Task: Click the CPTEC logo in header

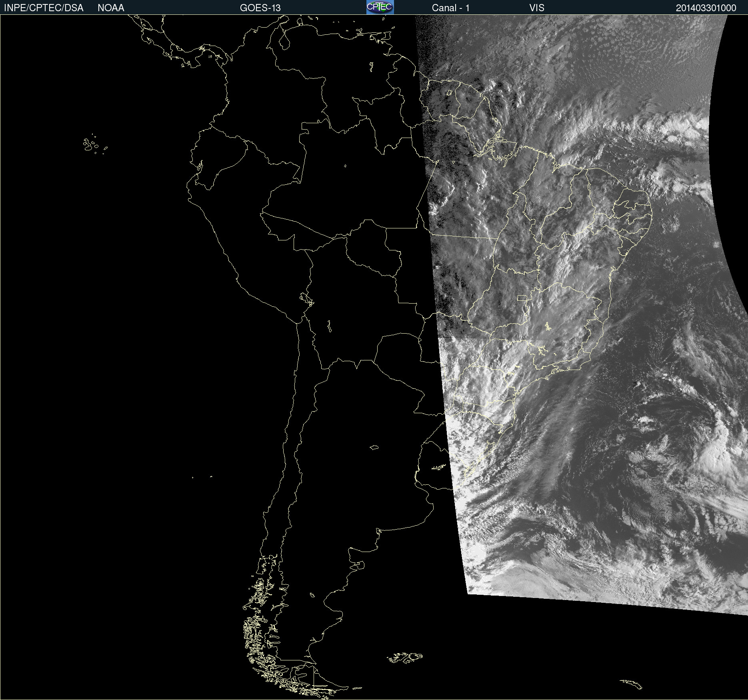Action: pyautogui.click(x=380, y=7)
